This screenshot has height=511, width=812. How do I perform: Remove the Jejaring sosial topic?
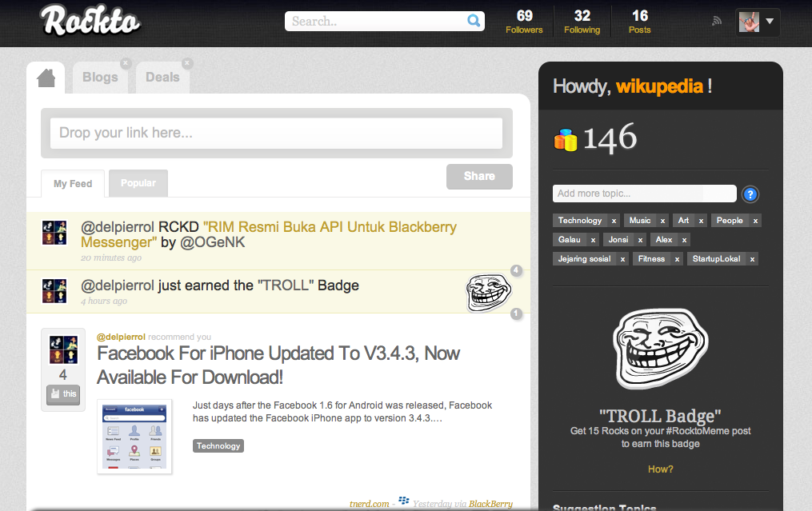click(622, 259)
